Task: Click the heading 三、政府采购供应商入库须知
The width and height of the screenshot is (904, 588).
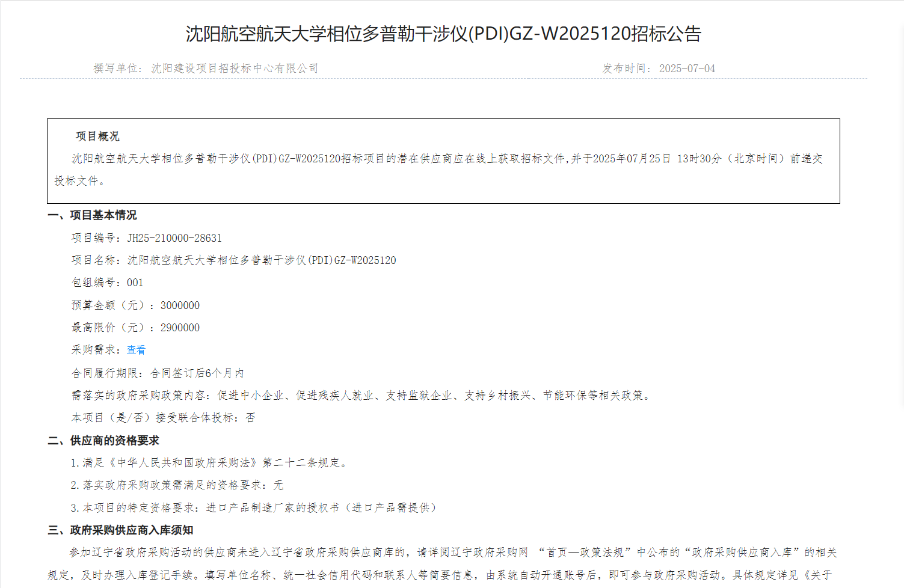Action: pyautogui.click(x=120, y=530)
